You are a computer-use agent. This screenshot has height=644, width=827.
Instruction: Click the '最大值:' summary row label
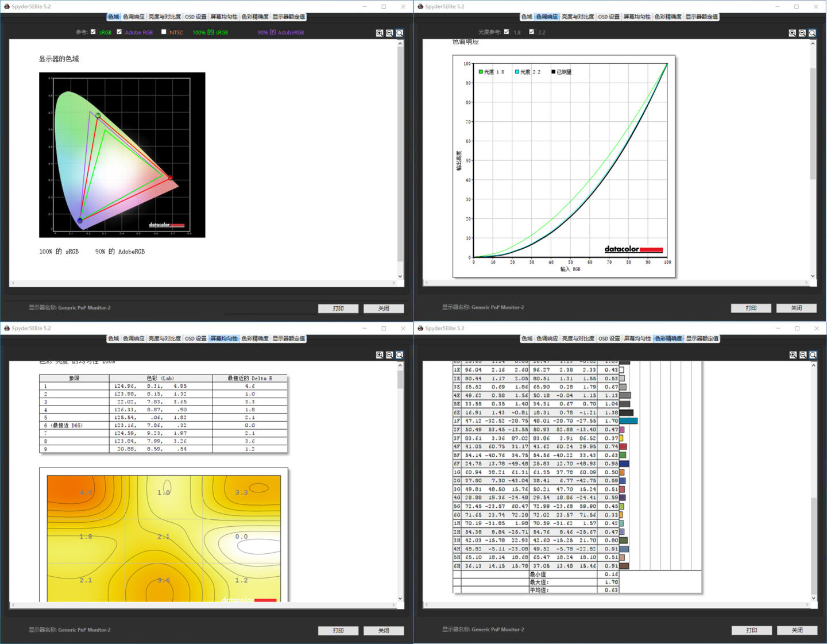pyautogui.click(x=539, y=583)
